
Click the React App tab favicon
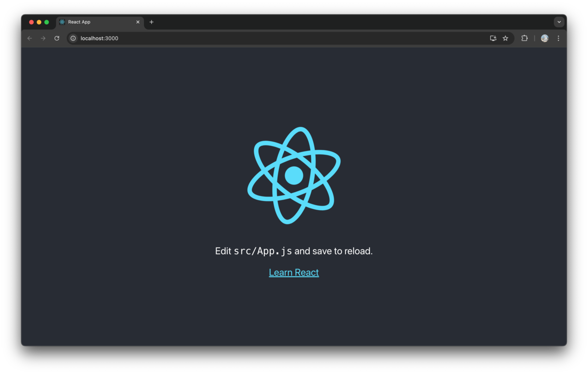[62, 22]
